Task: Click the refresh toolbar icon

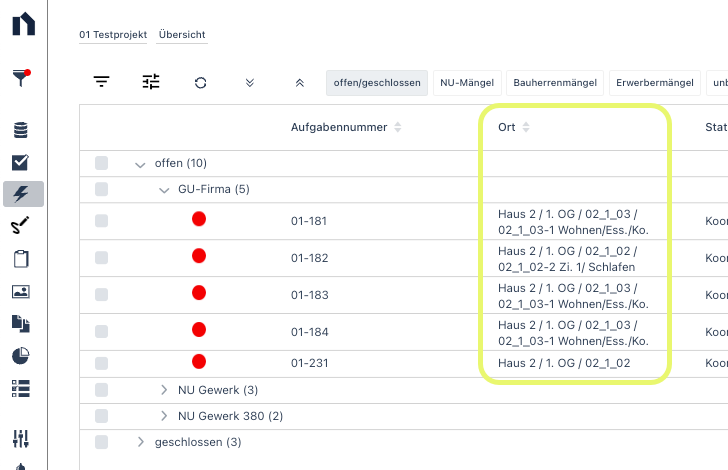Action: click(x=201, y=83)
